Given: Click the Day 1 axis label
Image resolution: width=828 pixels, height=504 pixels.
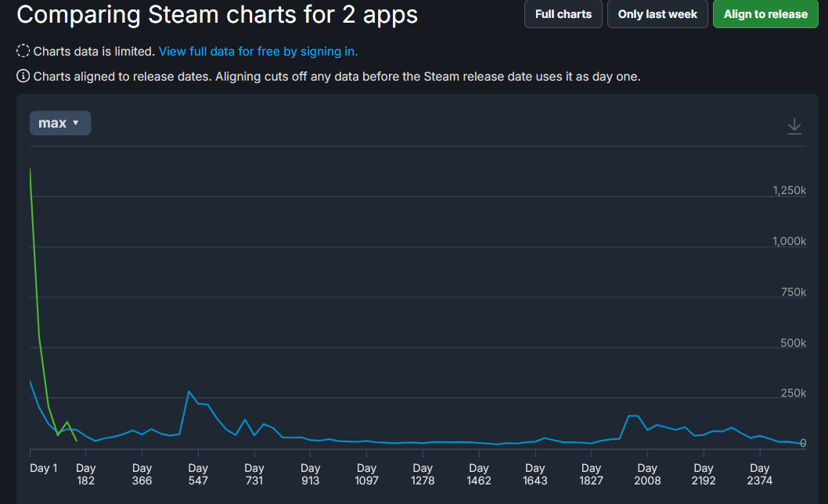Looking at the screenshot, I should tap(43, 468).
